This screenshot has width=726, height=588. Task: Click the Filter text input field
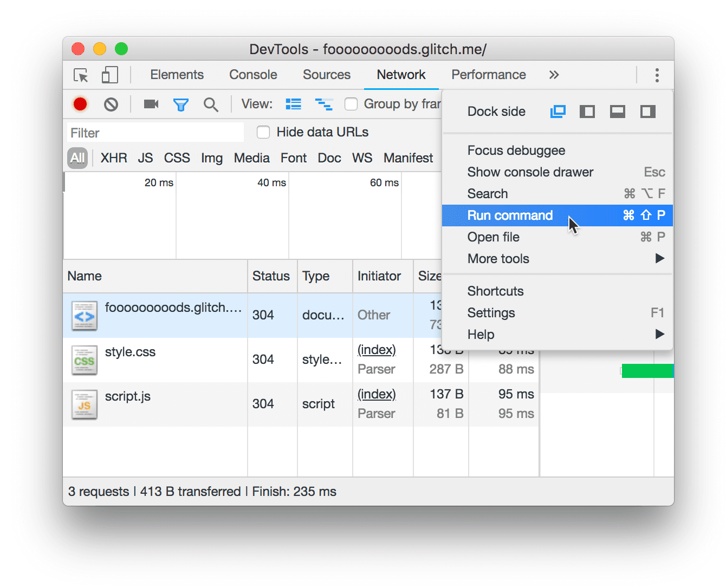[x=155, y=133]
